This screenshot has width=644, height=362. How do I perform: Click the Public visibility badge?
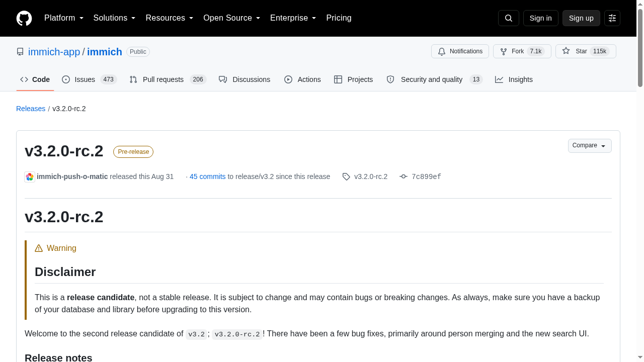coord(138,52)
